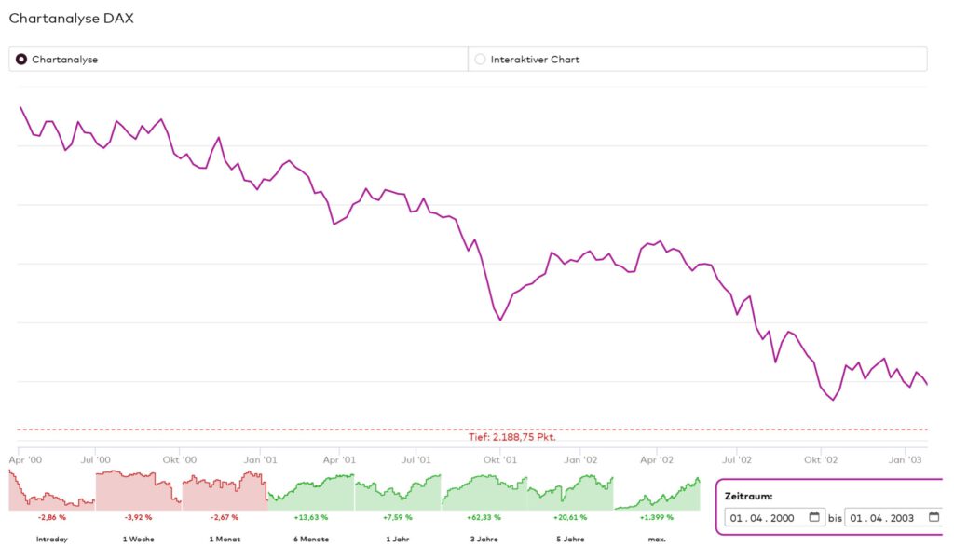Click the +7,59 % one-year performance value
This screenshot has height=560, width=954.
(x=397, y=517)
